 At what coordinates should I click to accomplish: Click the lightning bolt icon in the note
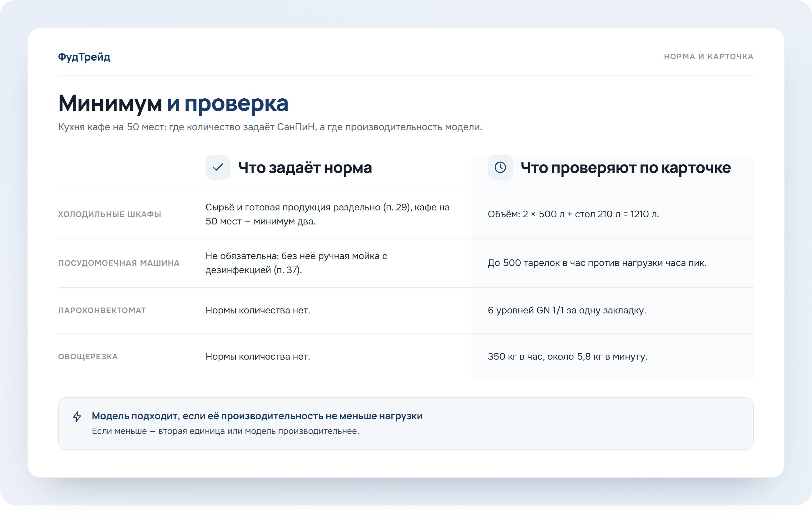pyautogui.click(x=77, y=416)
